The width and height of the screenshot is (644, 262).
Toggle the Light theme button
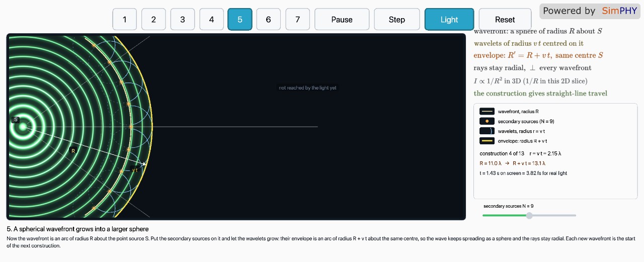tap(449, 20)
